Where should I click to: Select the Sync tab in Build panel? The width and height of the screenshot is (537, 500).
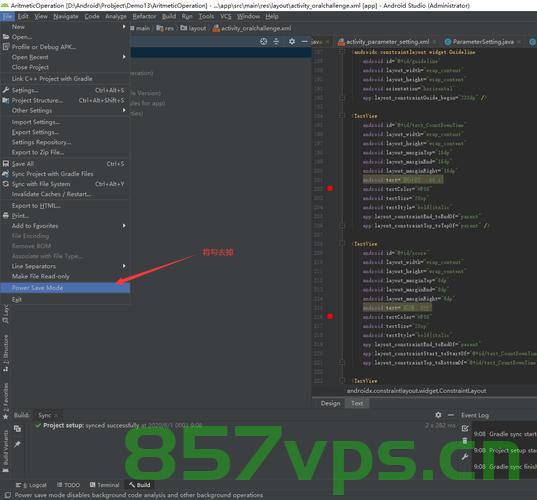pos(45,415)
